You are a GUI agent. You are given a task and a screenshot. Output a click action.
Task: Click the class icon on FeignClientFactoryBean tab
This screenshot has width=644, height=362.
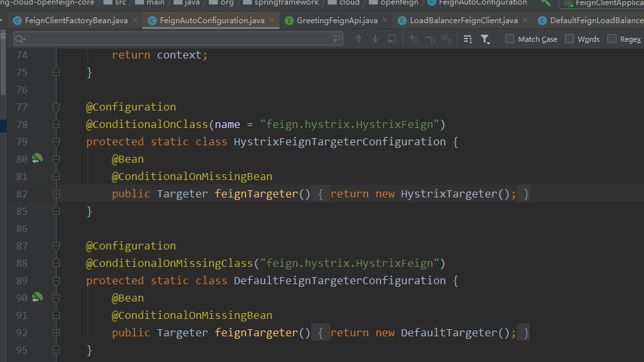pyautogui.click(x=17, y=21)
